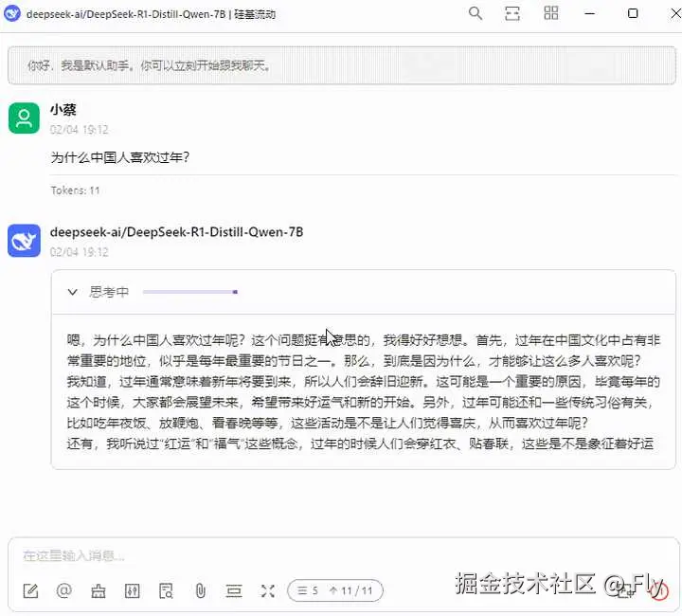Click the green user avatar for 小蔡
The image size is (682, 616).
pyautogui.click(x=24, y=118)
